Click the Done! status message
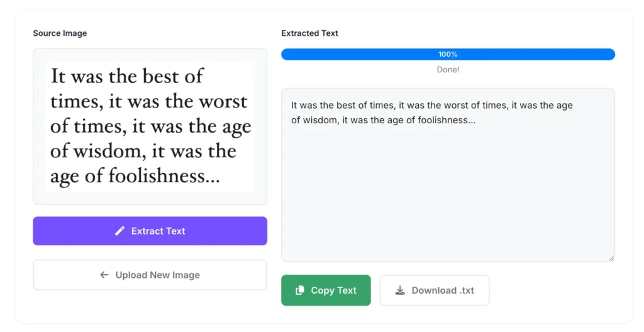Screen dimensions: 644x332 [448, 69]
